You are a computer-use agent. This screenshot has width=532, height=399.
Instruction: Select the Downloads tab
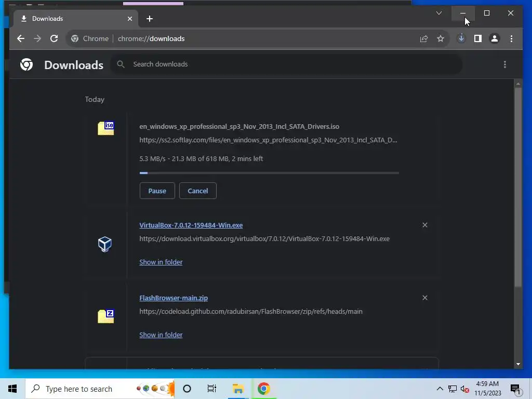pyautogui.click(x=76, y=19)
